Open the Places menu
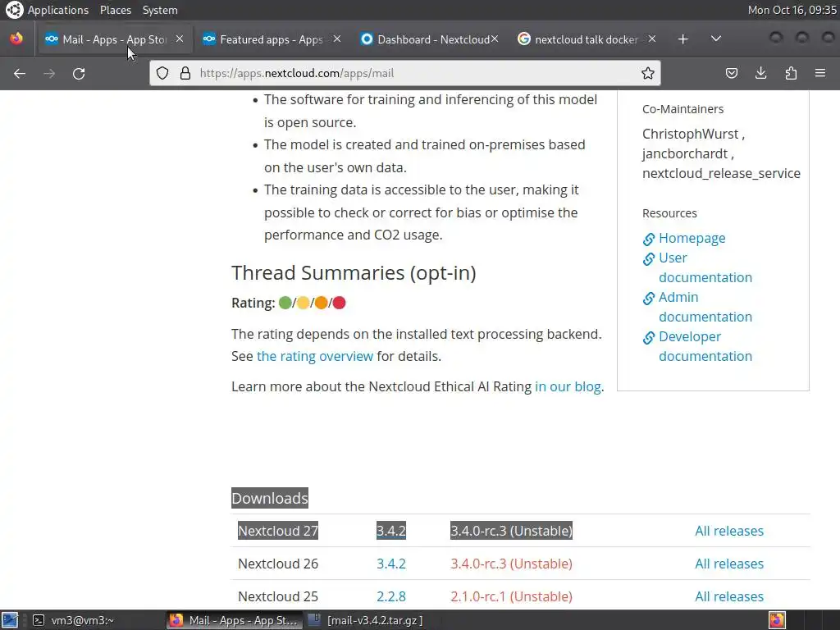 (x=115, y=10)
